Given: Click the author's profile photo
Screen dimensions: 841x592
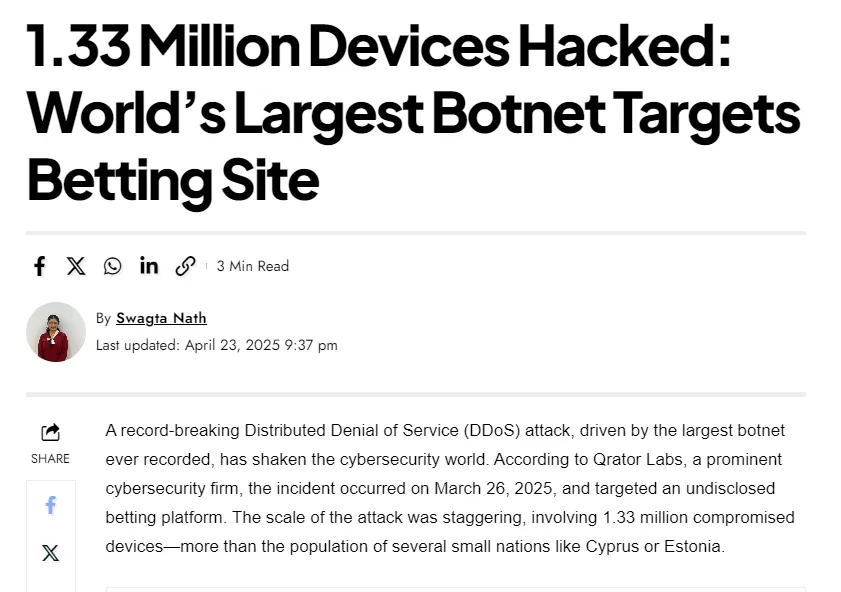Looking at the screenshot, I should point(55,332).
